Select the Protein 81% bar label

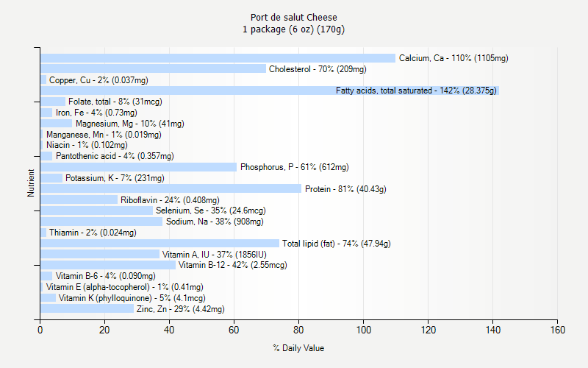click(x=345, y=189)
